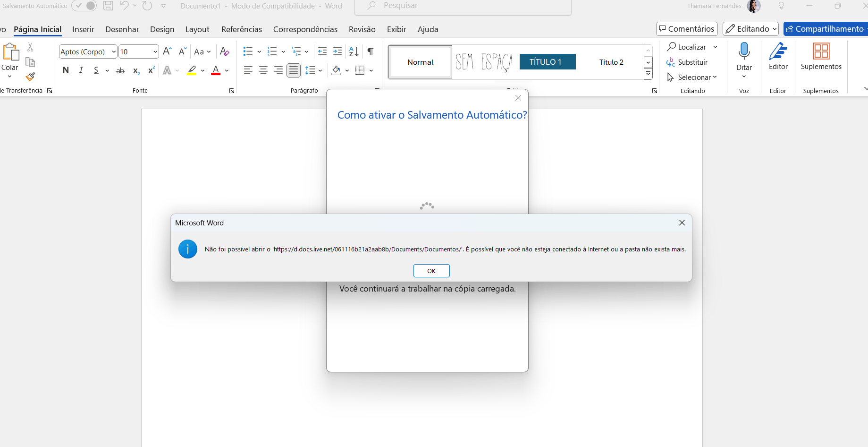
Task: Click OK in Microsoft Word dialog
Action: (x=431, y=271)
